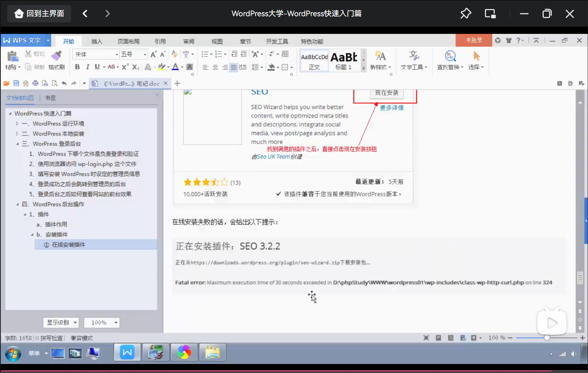The width and height of the screenshot is (588, 373).
Task: Open the Text Tools icon
Action: [x=414, y=56]
